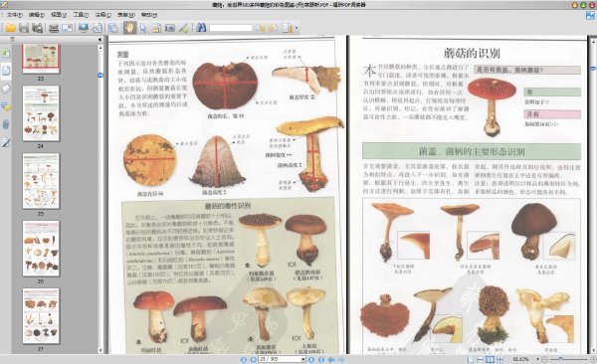
Task: Click the search options page icon
Action: point(288,28)
